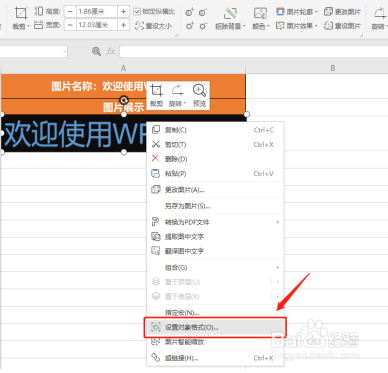
Task: Choose 删除(D) from context menu
Action: (215, 159)
